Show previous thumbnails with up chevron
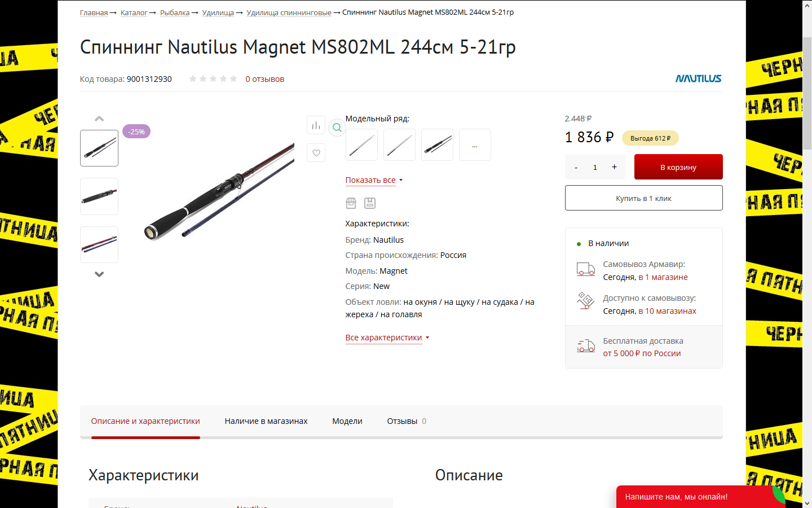 (x=99, y=119)
